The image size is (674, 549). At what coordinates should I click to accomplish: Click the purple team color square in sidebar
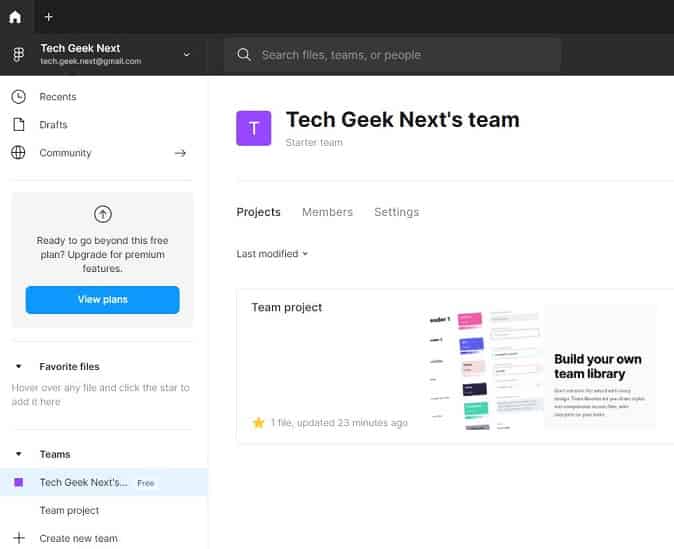click(18, 482)
